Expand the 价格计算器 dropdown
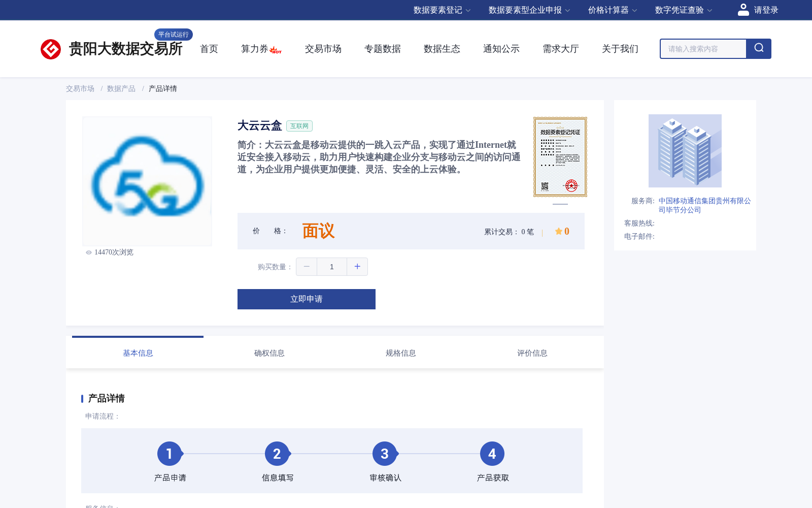The width and height of the screenshot is (812, 508). tap(613, 10)
